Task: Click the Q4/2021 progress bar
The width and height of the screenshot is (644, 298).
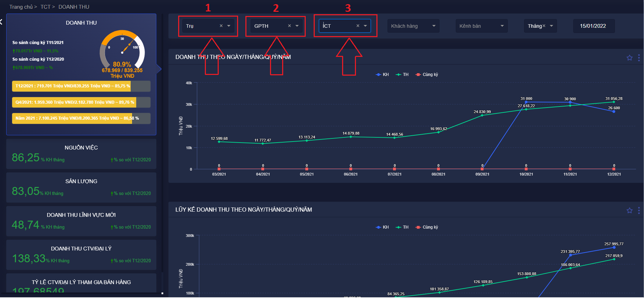Action: click(81, 102)
